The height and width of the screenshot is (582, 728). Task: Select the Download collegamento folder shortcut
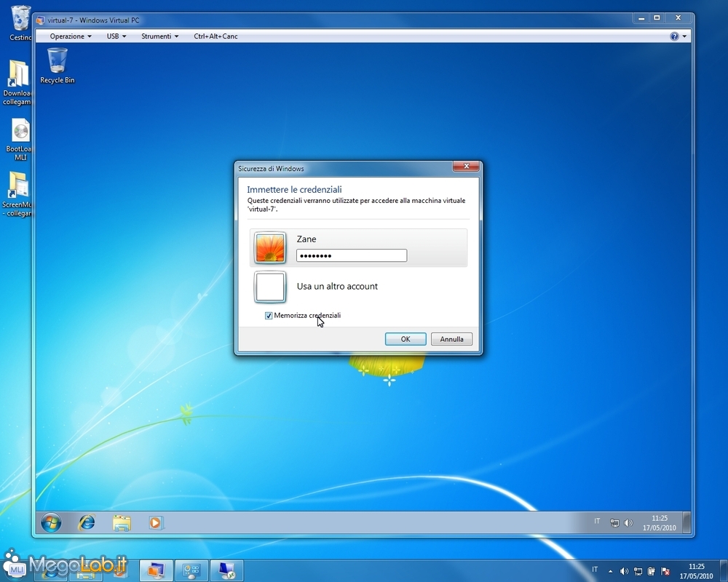point(17,83)
